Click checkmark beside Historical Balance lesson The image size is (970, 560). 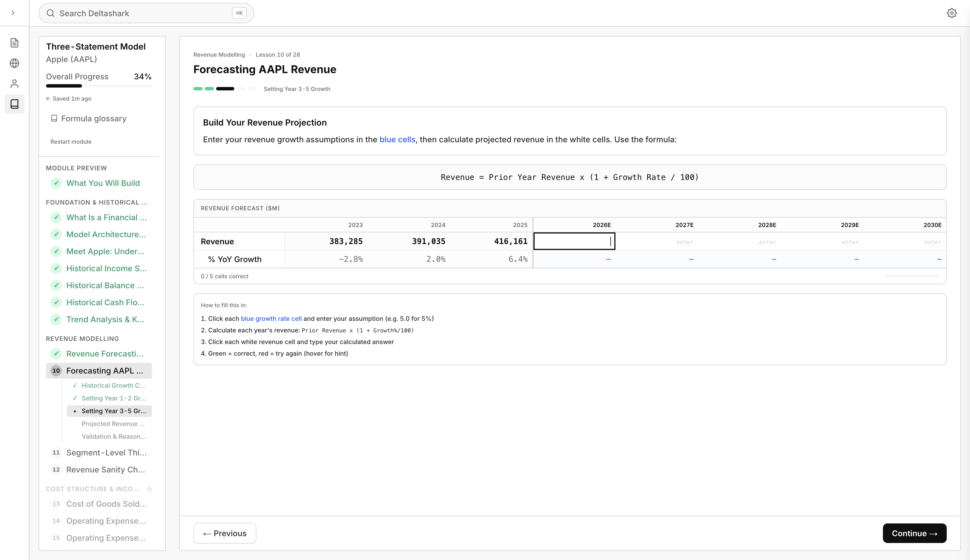click(56, 285)
